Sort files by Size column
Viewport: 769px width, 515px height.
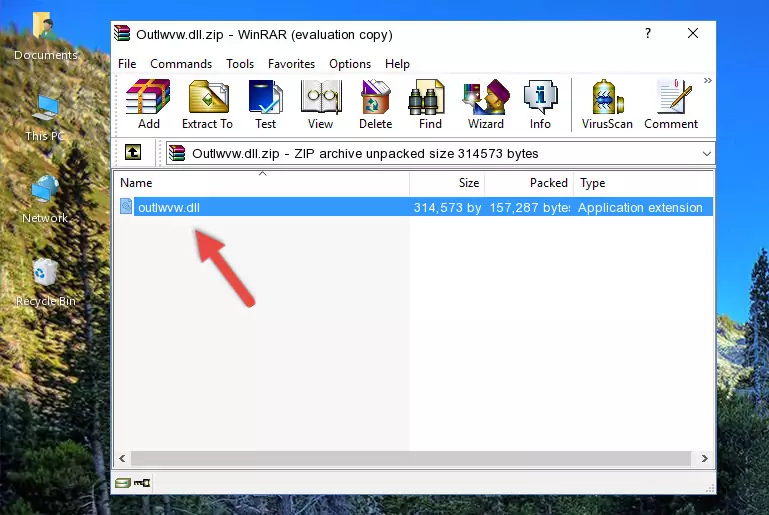pos(447,183)
